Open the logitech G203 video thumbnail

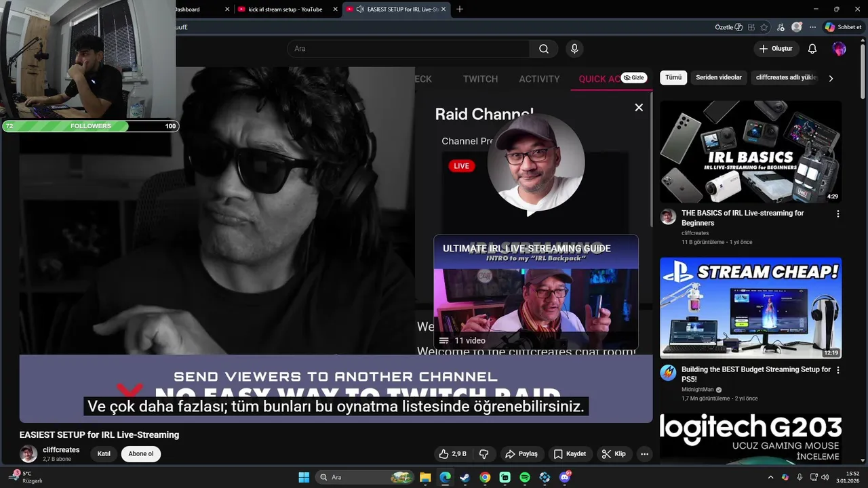pyautogui.click(x=751, y=439)
